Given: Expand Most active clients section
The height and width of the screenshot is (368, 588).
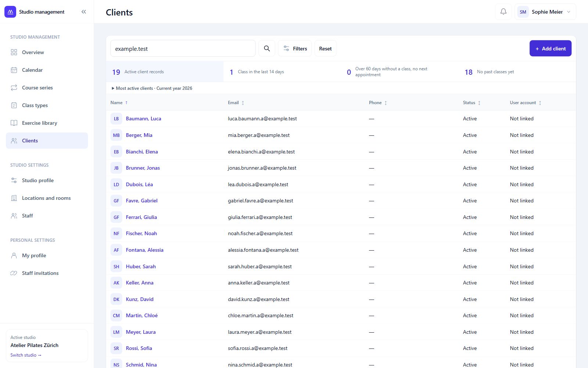Looking at the screenshot, I should (152, 88).
